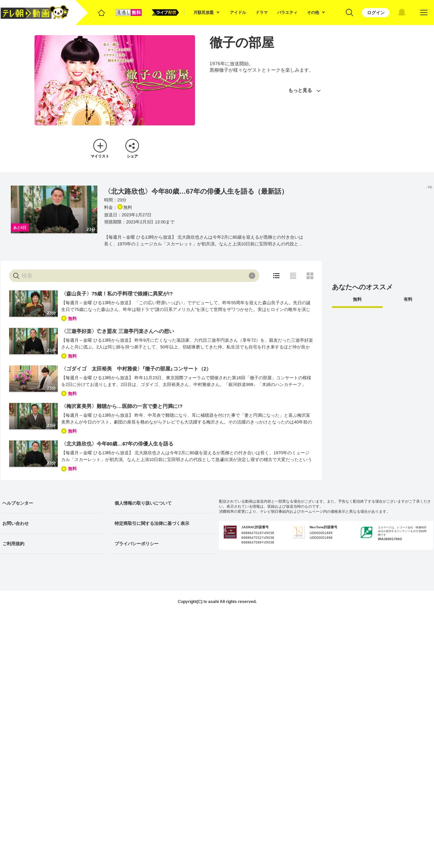Click the 視聴期限 deadline text
Screen dimensions: 434x868
pos(139,222)
